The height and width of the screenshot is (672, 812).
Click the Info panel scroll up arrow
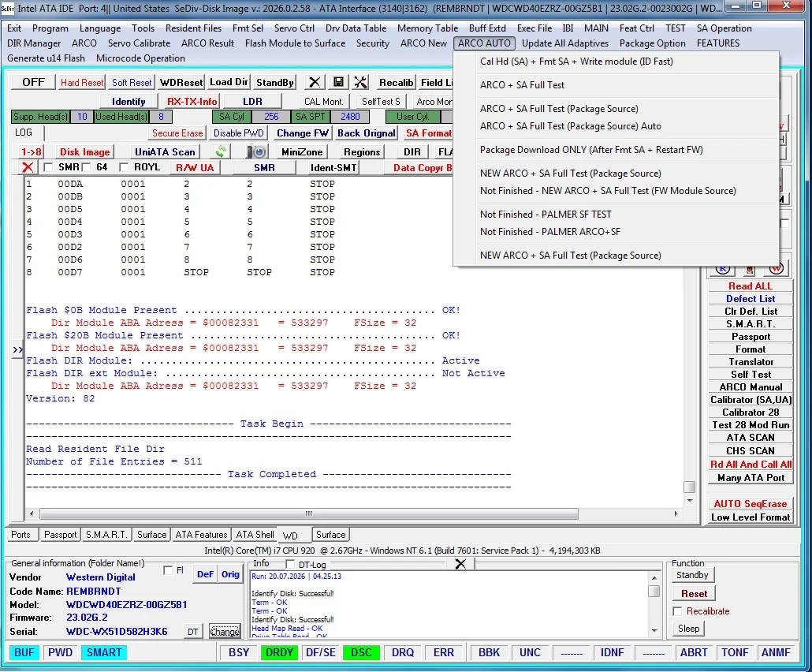click(654, 577)
